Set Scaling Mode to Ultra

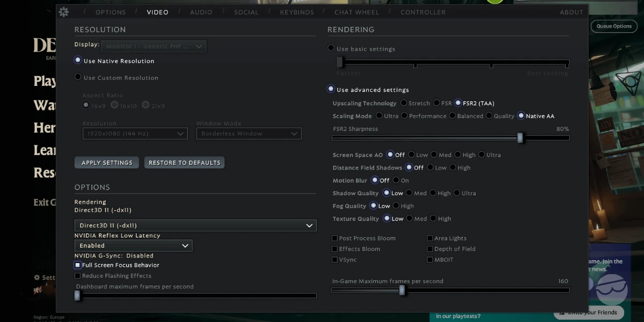[387, 116]
